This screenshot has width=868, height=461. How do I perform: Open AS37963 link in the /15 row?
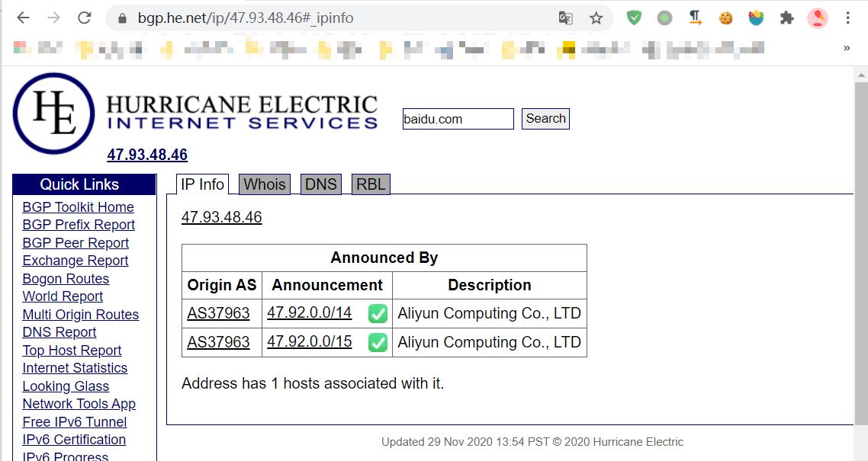coord(219,342)
